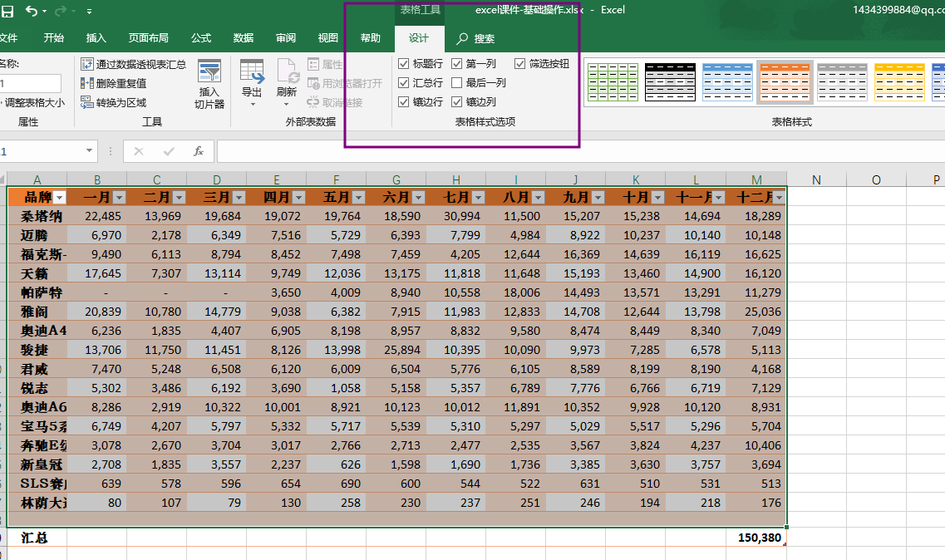Viewport: 945px width, 560px height.
Task: Click the account 1434399884@qq email
Action: point(898,10)
